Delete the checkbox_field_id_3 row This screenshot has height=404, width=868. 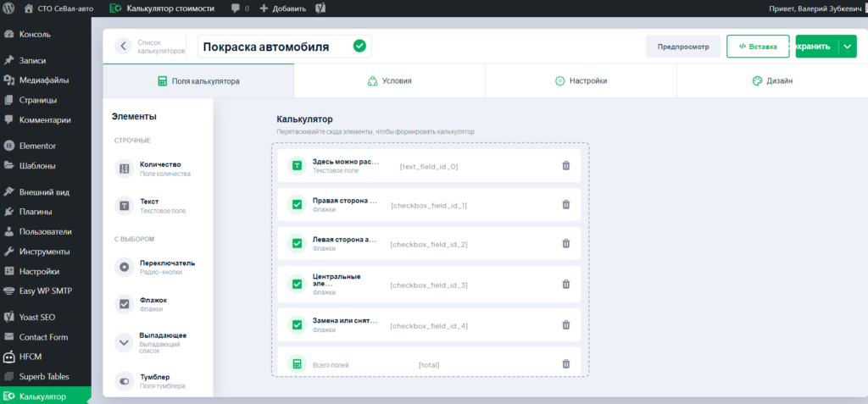(x=565, y=284)
